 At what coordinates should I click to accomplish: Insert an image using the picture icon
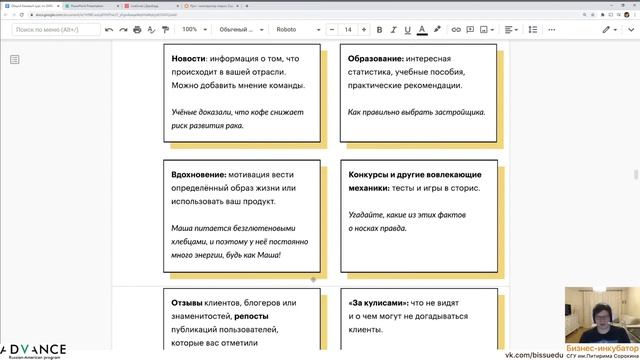pyautogui.click(x=484, y=30)
